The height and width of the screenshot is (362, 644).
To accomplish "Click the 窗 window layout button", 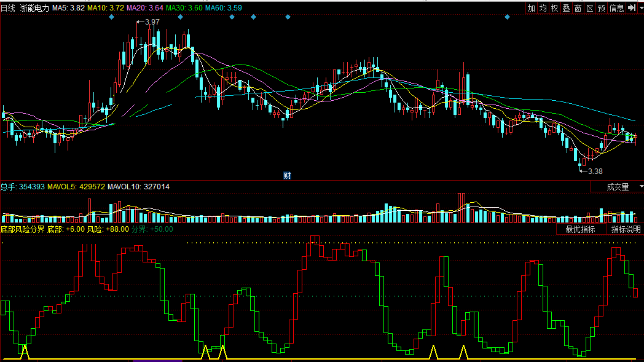I will click(578, 8).
